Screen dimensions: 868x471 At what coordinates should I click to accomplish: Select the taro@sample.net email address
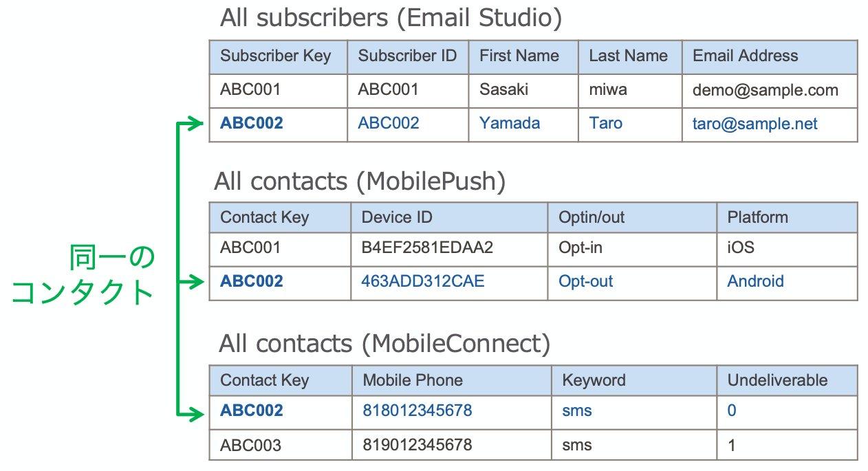(x=755, y=124)
